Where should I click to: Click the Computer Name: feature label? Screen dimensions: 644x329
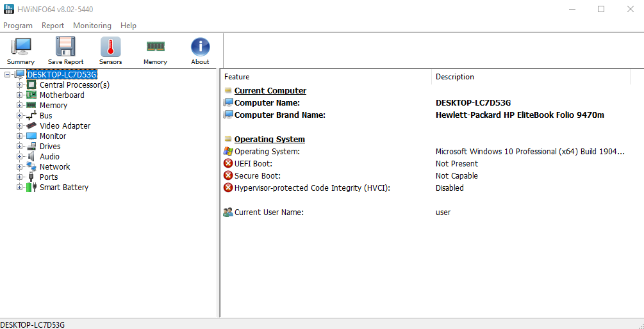tap(267, 102)
